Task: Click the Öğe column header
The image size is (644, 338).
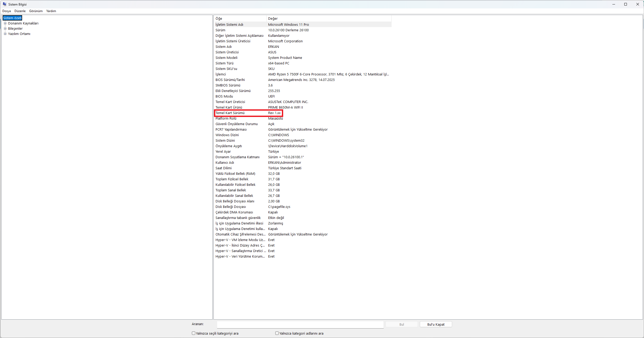Action: click(x=240, y=19)
